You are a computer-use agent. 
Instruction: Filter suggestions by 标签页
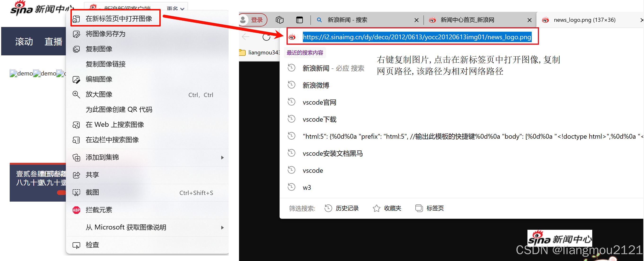tap(430, 208)
